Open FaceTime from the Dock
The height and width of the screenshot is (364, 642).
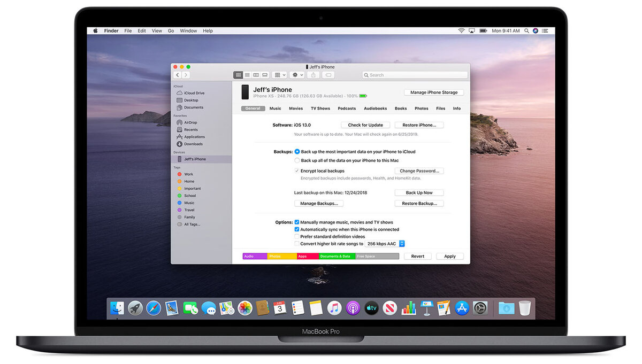tap(190, 308)
